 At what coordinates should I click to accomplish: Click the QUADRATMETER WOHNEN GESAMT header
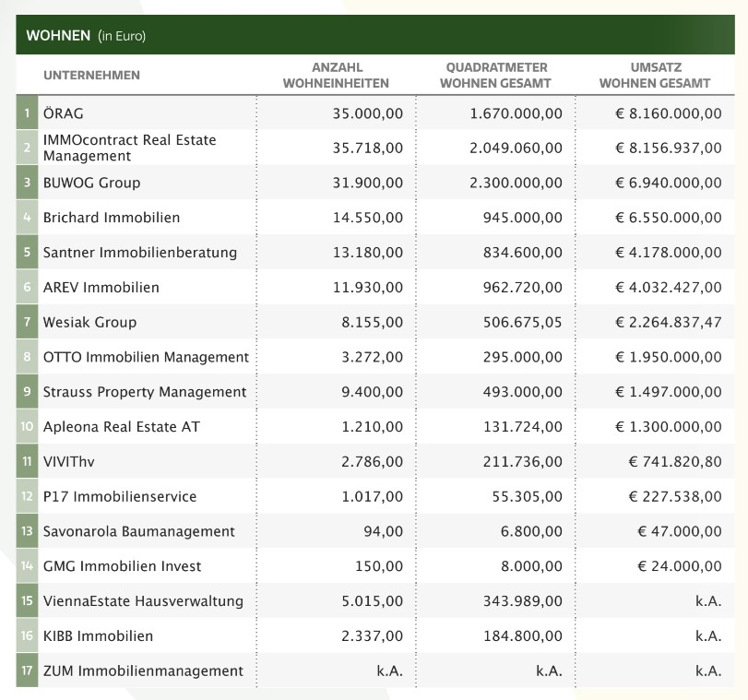pos(495,75)
